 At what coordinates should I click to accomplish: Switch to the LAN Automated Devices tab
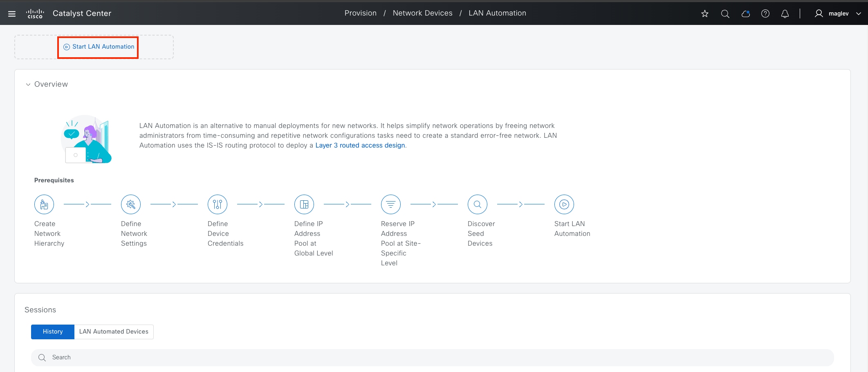113,332
